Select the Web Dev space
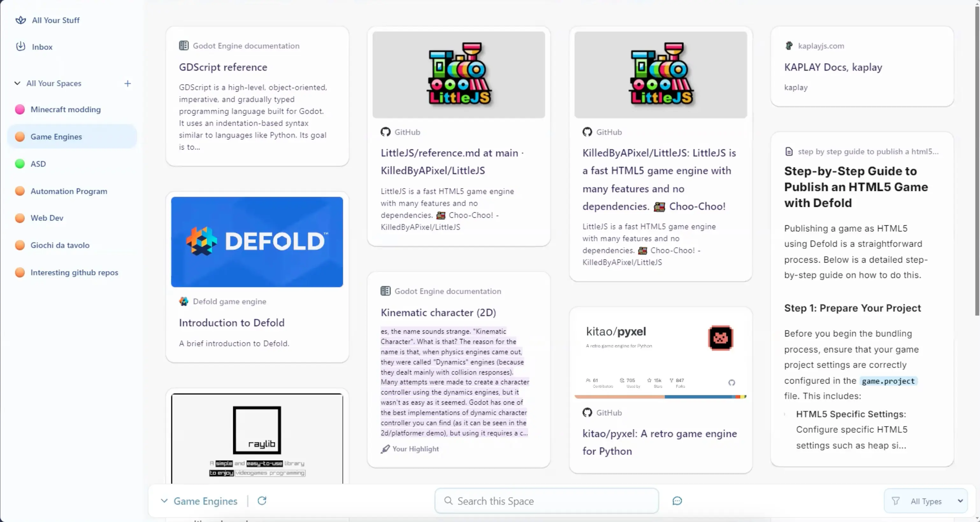Image resolution: width=980 pixels, height=522 pixels. (47, 218)
